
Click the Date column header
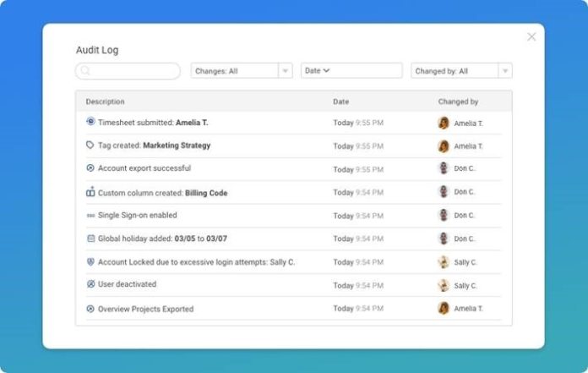tap(340, 101)
